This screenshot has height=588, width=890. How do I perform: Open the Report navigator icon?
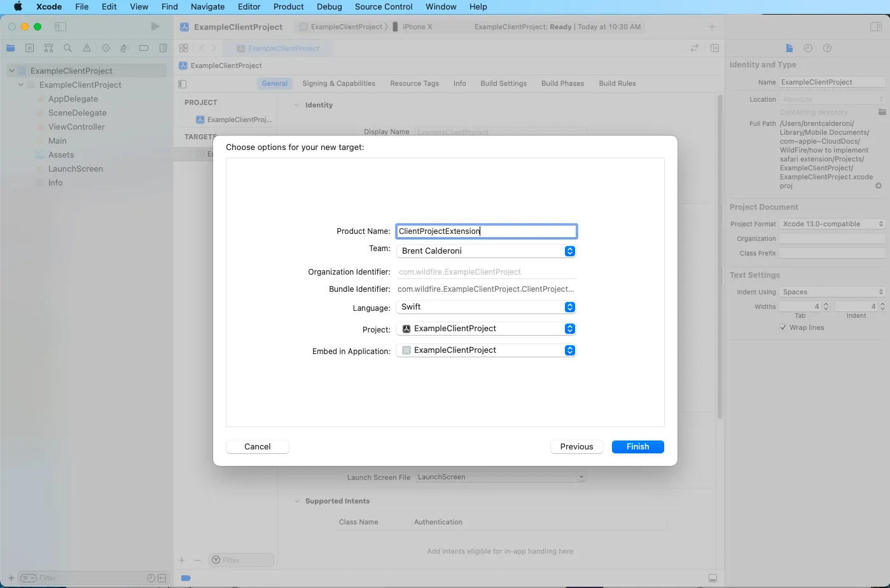(x=163, y=48)
